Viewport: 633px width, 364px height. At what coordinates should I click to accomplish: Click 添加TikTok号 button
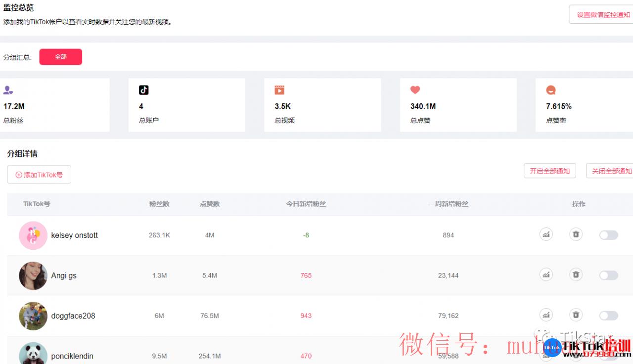click(39, 175)
